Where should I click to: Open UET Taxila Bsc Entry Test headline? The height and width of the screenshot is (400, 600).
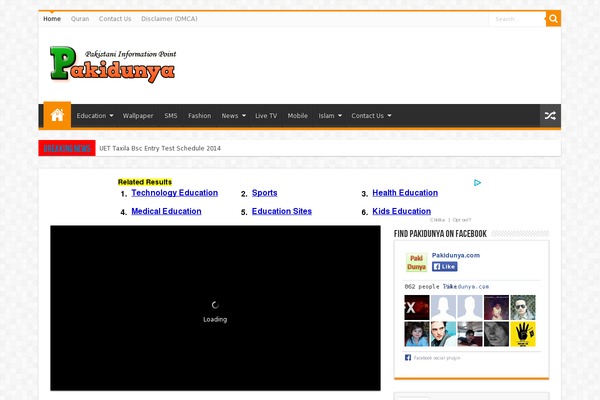[x=160, y=149]
